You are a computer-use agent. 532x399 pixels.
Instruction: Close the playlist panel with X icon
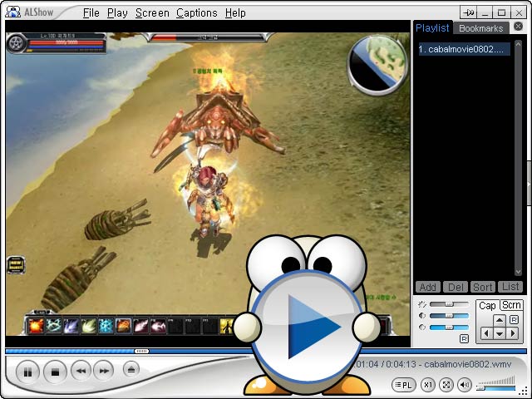pos(518,26)
